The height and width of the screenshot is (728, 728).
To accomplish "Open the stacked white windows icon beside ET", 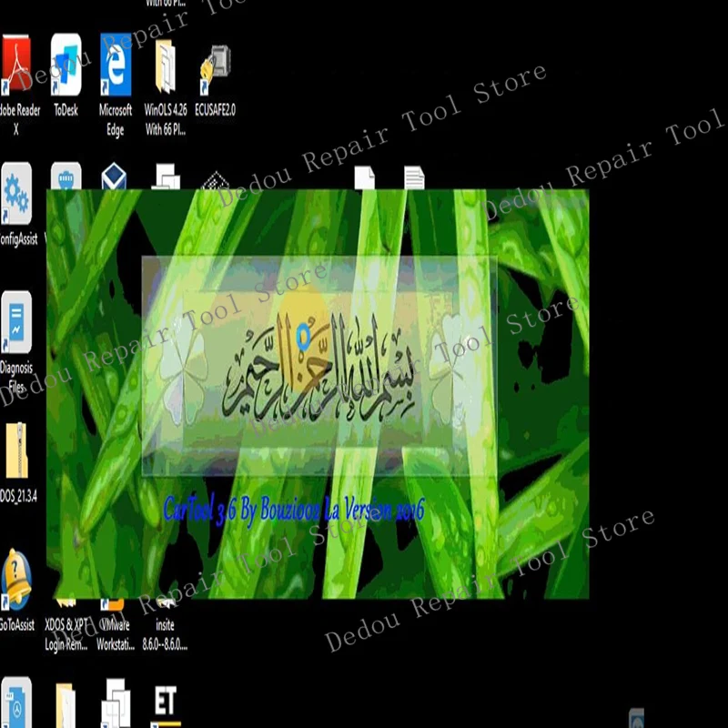I will tap(116, 703).
